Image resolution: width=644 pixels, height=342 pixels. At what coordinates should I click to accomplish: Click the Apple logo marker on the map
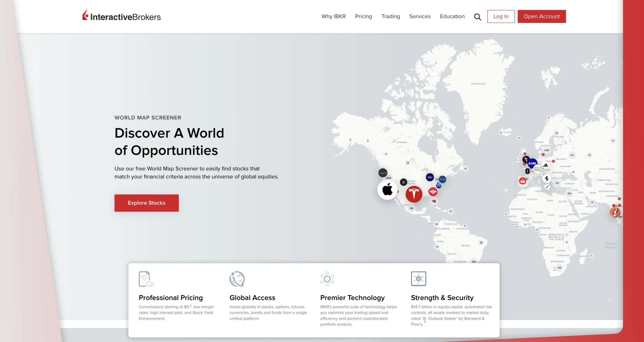click(x=387, y=190)
